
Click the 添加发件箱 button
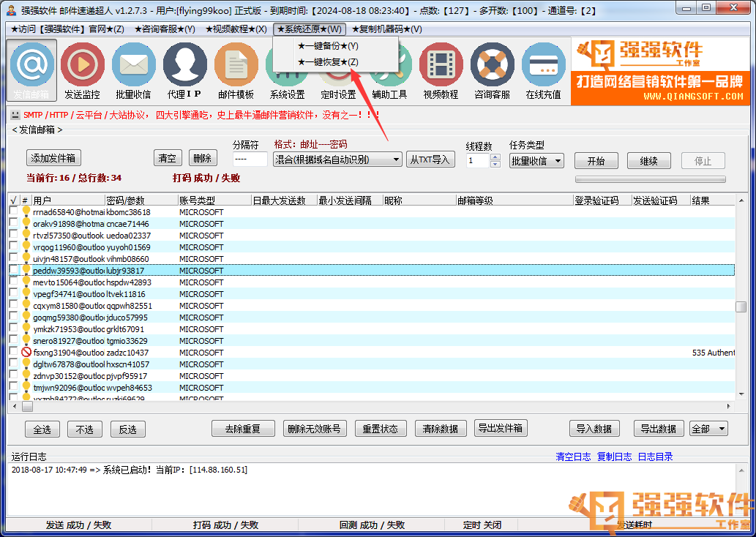point(53,158)
